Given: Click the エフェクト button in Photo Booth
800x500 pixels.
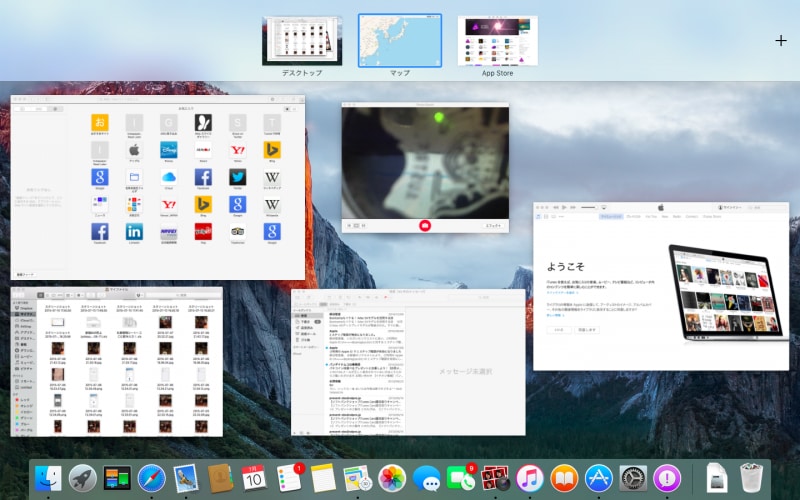Looking at the screenshot, I should pos(493,226).
